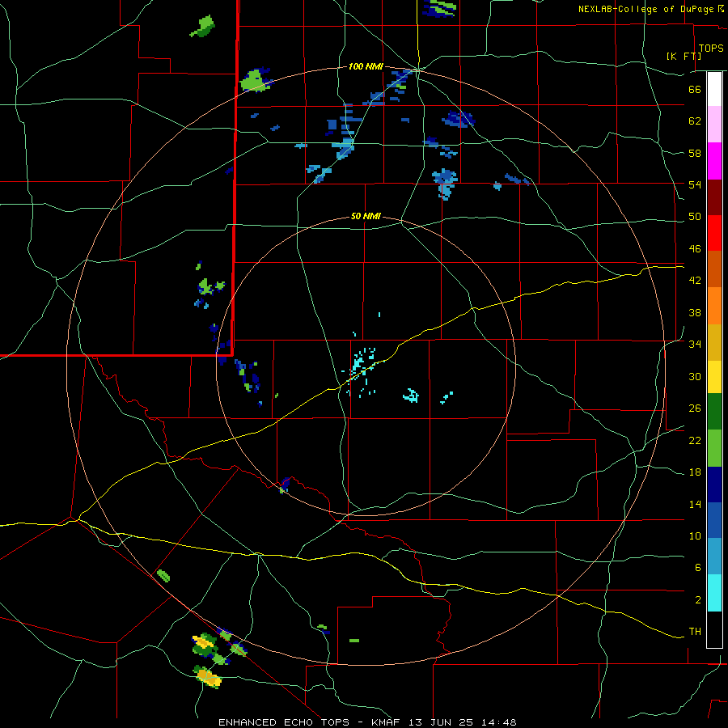Choose the dark orange legend swatch
The image size is (728, 728).
714,269
